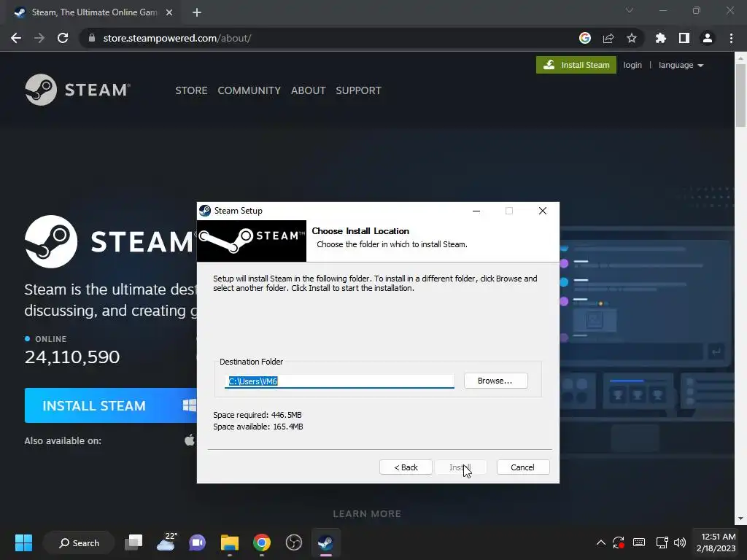The height and width of the screenshot is (560, 747).
Task: Click the page vertical scrollbar thumb
Action: tap(740, 96)
